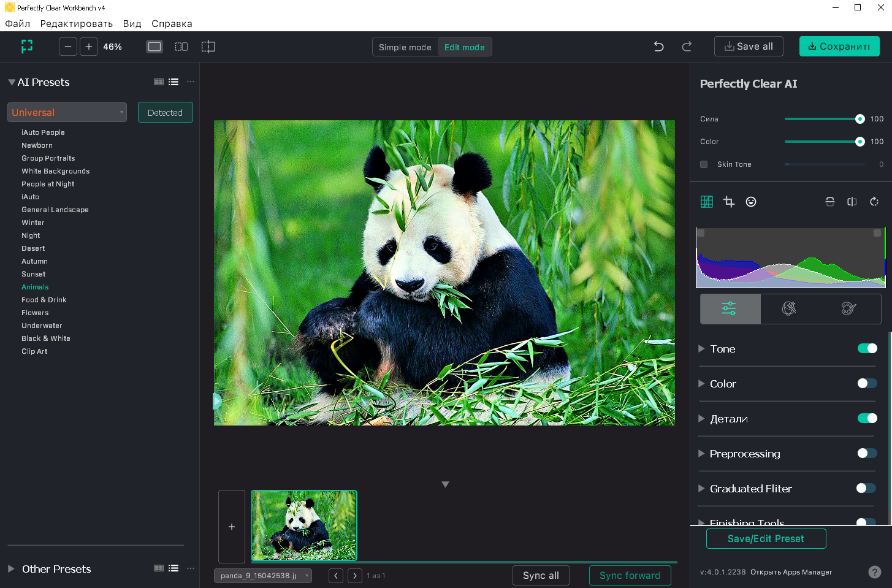Viewport: 892px width, 588px height.
Task: Disable the Tone toggle switch
Action: [x=867, y=348]
